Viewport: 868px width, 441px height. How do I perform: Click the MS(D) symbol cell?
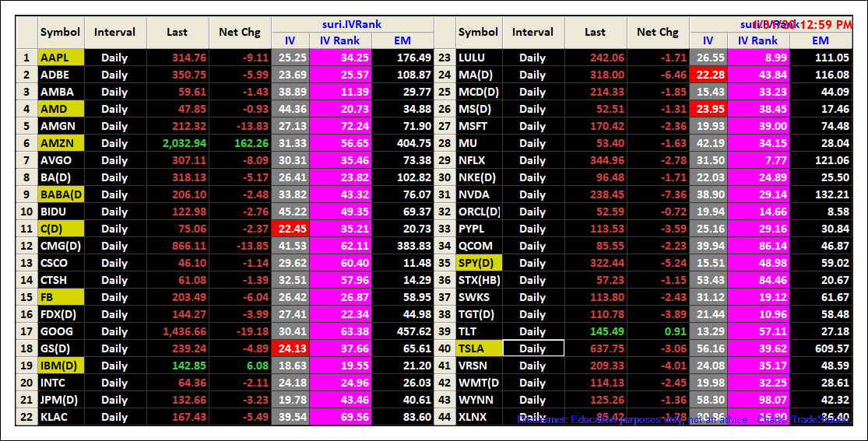[x=479, y=109]
